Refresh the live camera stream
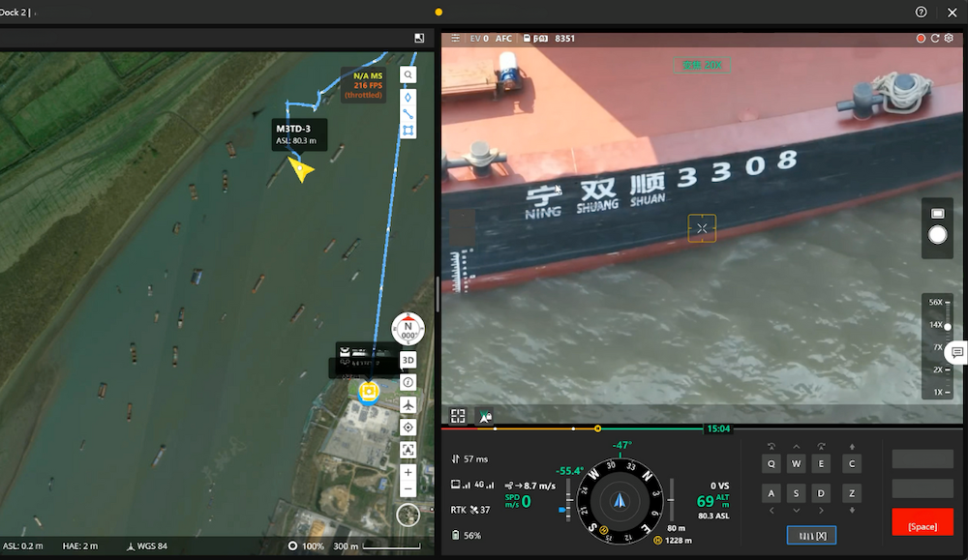 tap(935, 39)
